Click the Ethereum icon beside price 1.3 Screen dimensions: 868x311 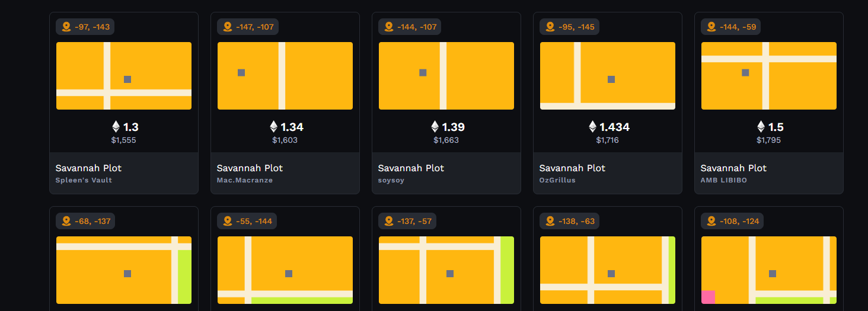116,127
